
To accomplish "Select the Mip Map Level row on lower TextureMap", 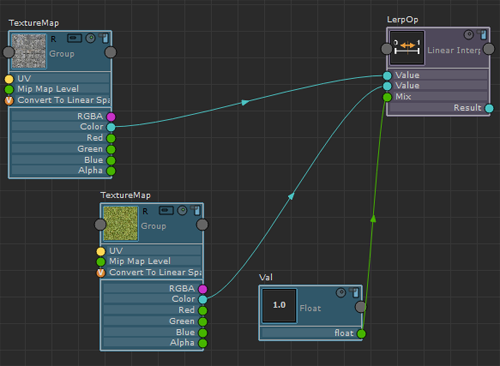I will (x=151, y=261).
